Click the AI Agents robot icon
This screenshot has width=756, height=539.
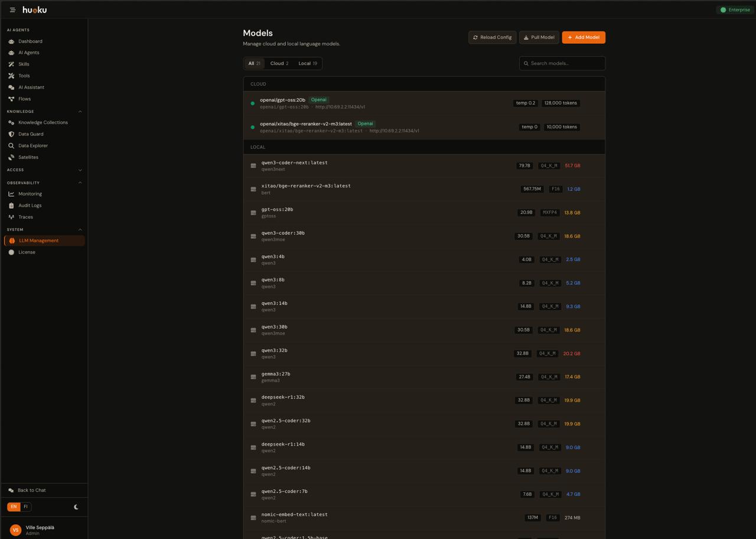(x=11, y=53)
